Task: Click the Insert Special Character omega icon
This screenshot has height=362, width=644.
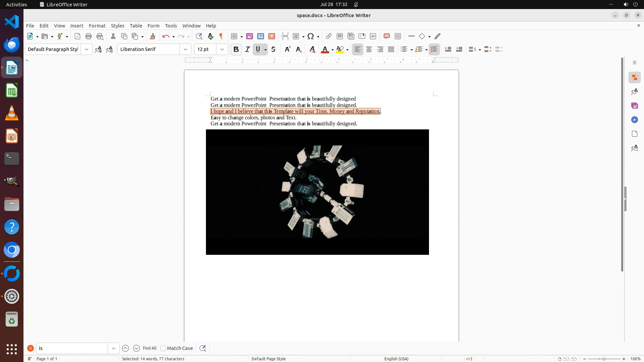Action: pyautogui.click(x=311, y=36)
